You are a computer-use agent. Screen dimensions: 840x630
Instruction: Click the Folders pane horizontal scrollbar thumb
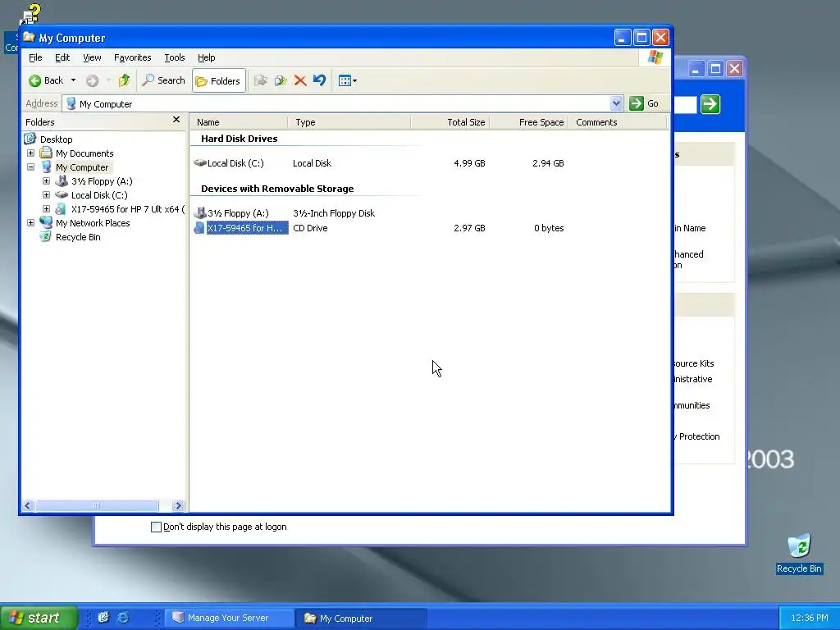(x=97, y=505)
